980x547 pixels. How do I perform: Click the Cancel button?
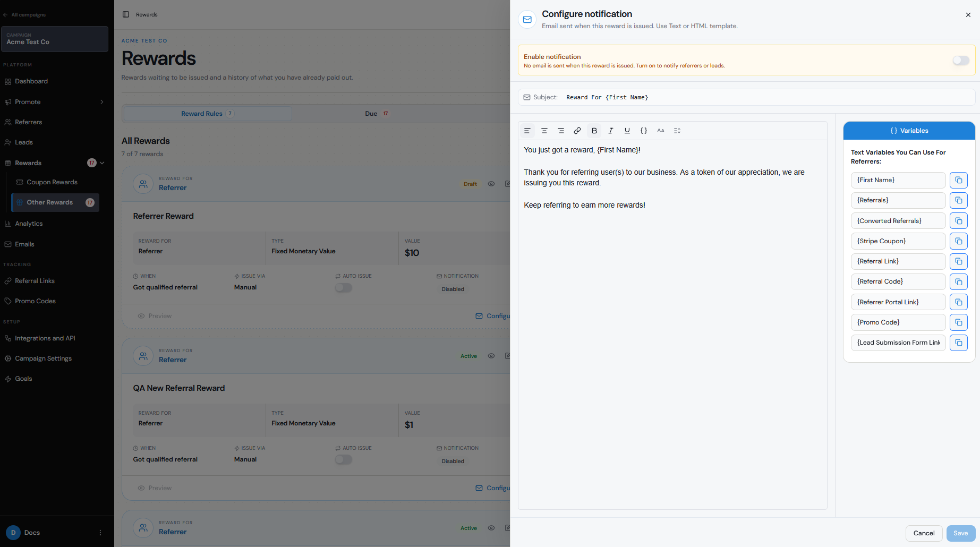pos(924,533)
